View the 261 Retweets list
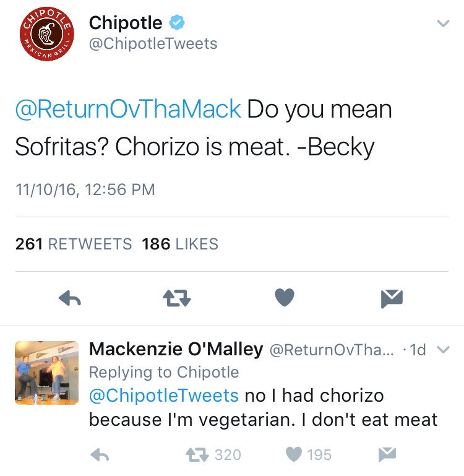The image size is (464, 476). 74,244
